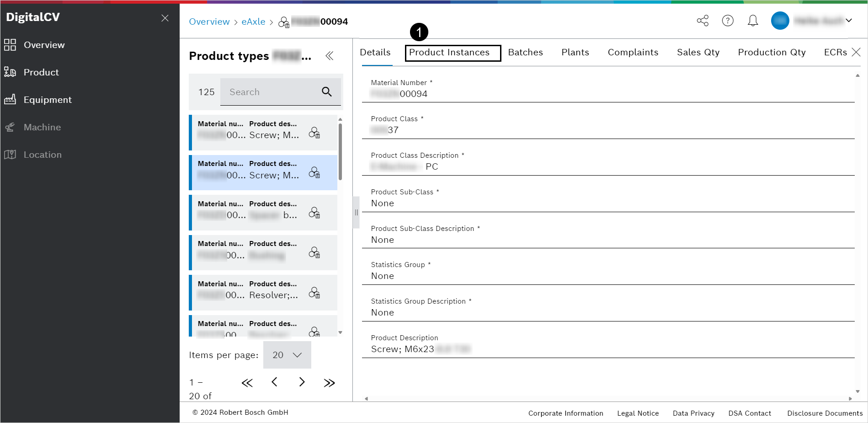Open the account menu via the chevron
This screenshot has width=868, height=423.
849,21
